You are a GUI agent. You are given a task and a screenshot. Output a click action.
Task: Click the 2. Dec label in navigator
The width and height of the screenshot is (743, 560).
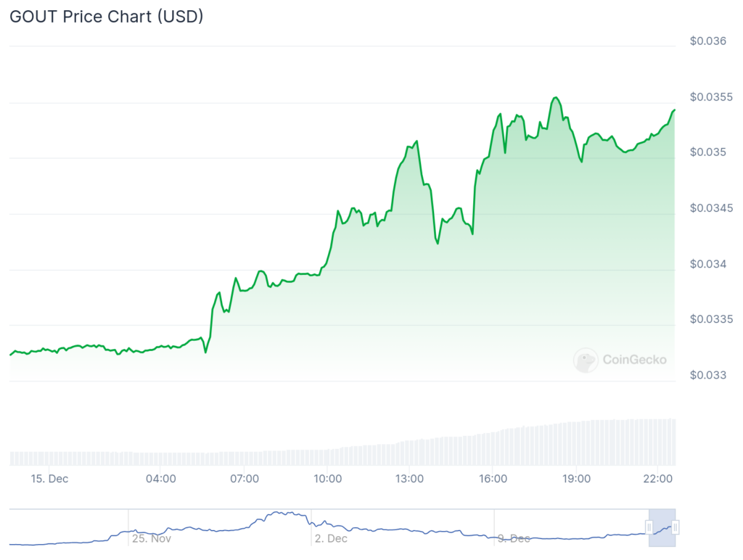click(x=332, y=539)
